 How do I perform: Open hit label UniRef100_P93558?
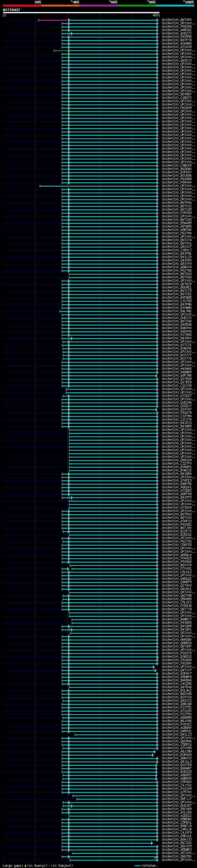[176, 37]
